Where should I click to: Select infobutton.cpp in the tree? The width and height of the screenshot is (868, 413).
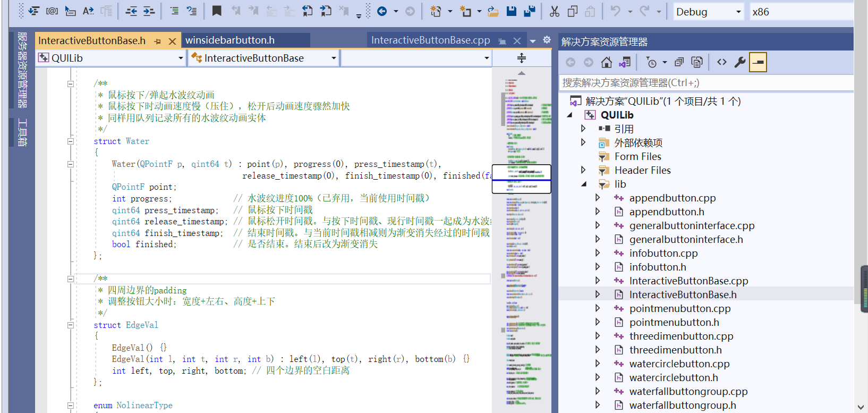pyautogui.click(x=663, y=253)
